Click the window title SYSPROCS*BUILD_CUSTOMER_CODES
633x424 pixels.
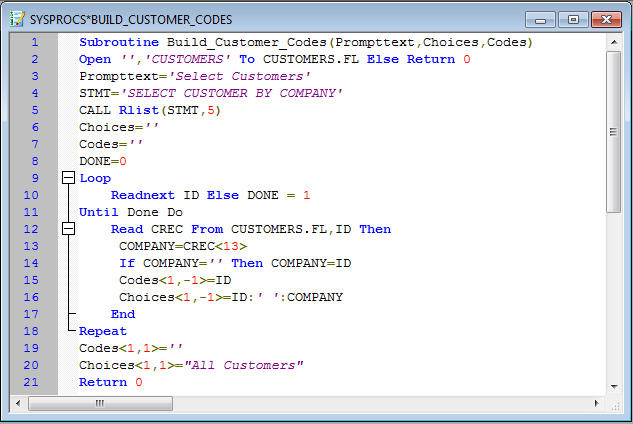(131, 19)
